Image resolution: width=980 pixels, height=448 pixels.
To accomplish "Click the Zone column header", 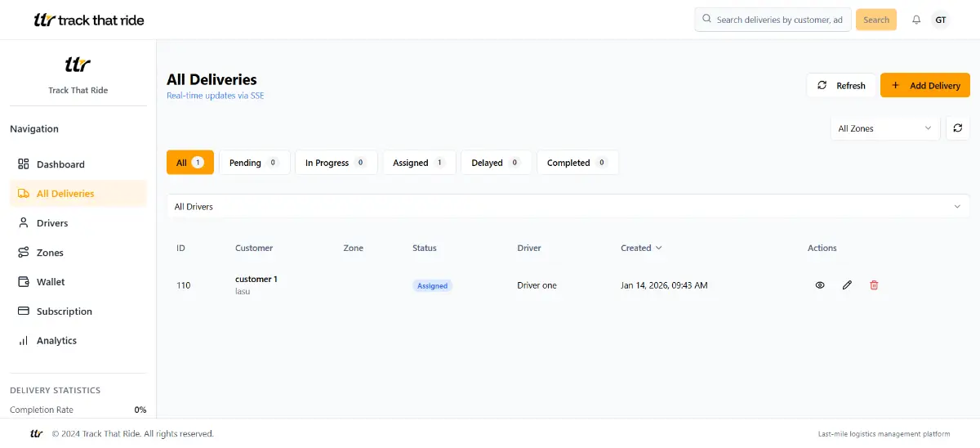I will tap(354, 248).
